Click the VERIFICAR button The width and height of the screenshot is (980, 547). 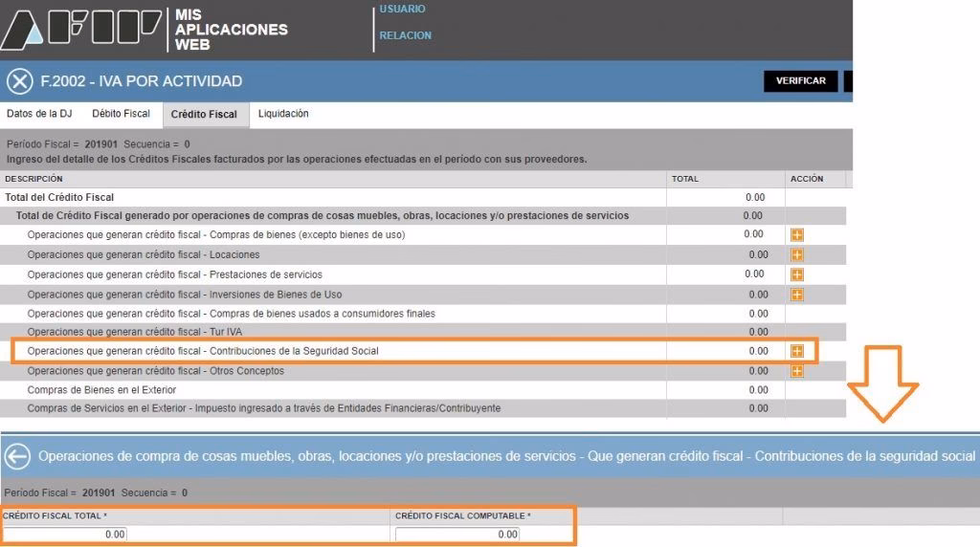pyautogui.click(x=801, y=81)
